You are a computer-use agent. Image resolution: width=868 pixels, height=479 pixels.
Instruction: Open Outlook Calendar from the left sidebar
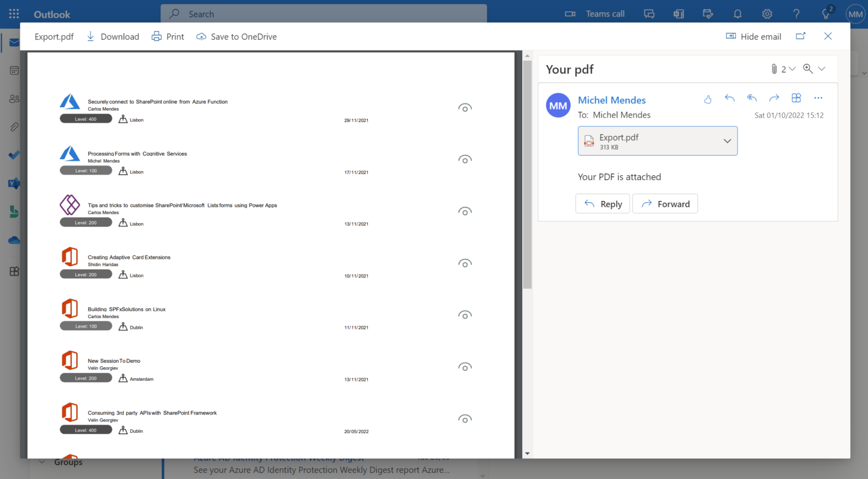click(x=14, y=70)
